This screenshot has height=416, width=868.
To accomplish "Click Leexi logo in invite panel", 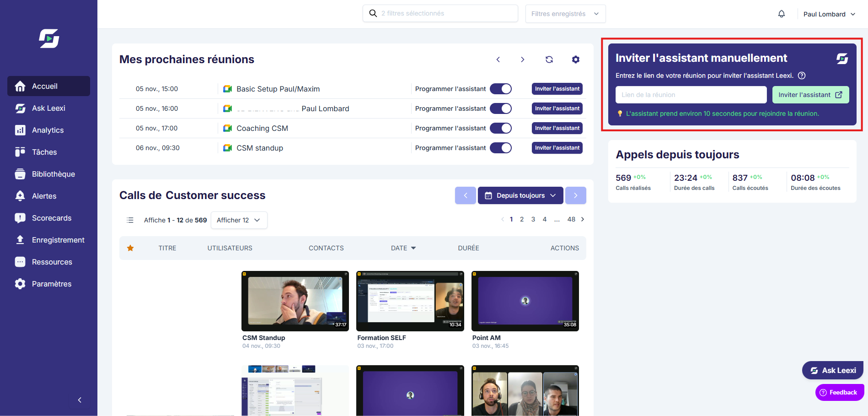I will click(x=842, y=59).
